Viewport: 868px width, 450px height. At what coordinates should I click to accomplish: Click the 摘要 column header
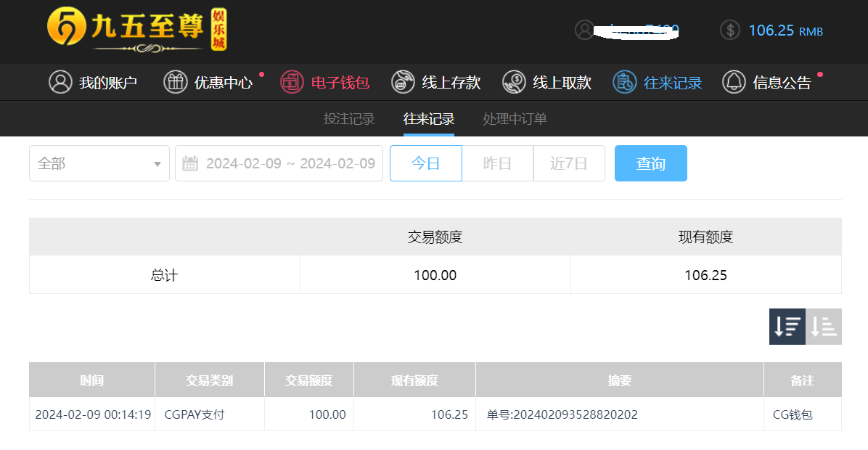tap(620, 380)
